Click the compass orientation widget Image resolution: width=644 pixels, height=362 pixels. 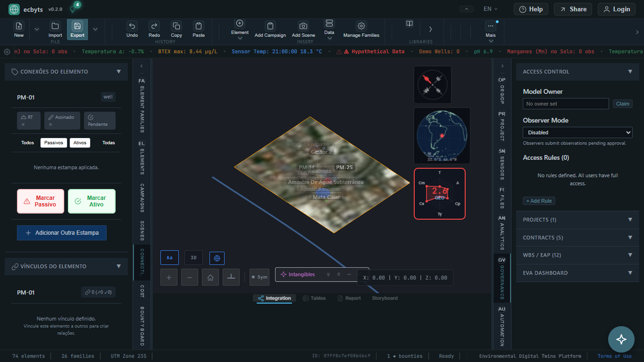pyautogui.click(x=433, y=85)
